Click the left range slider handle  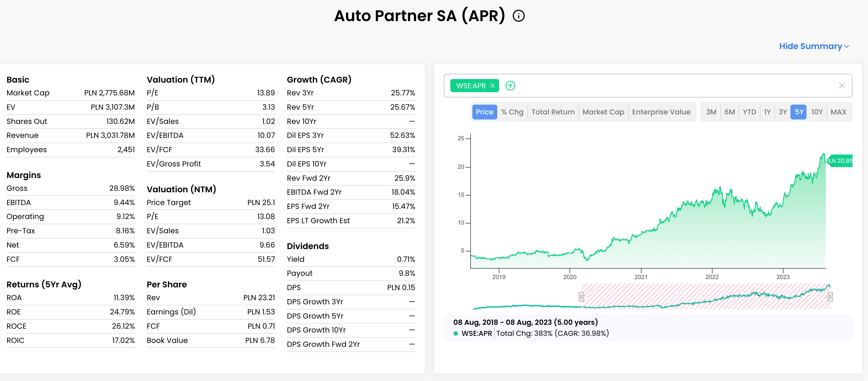pyautogui.click(x=581, y=296)
